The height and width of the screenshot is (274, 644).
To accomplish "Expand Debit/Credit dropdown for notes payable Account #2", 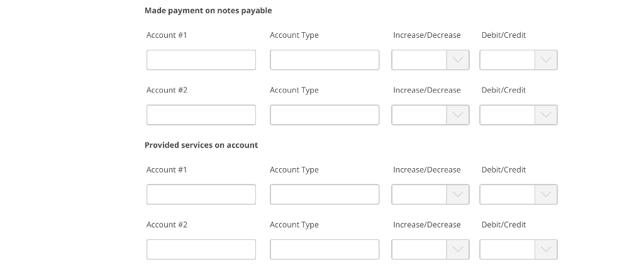I will pos(518,115).
